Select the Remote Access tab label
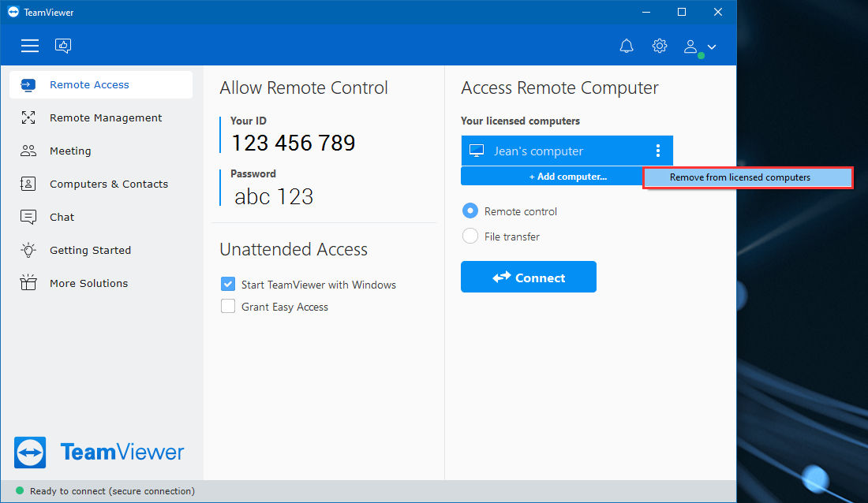The image size is (868, 503). coord(89,84)
